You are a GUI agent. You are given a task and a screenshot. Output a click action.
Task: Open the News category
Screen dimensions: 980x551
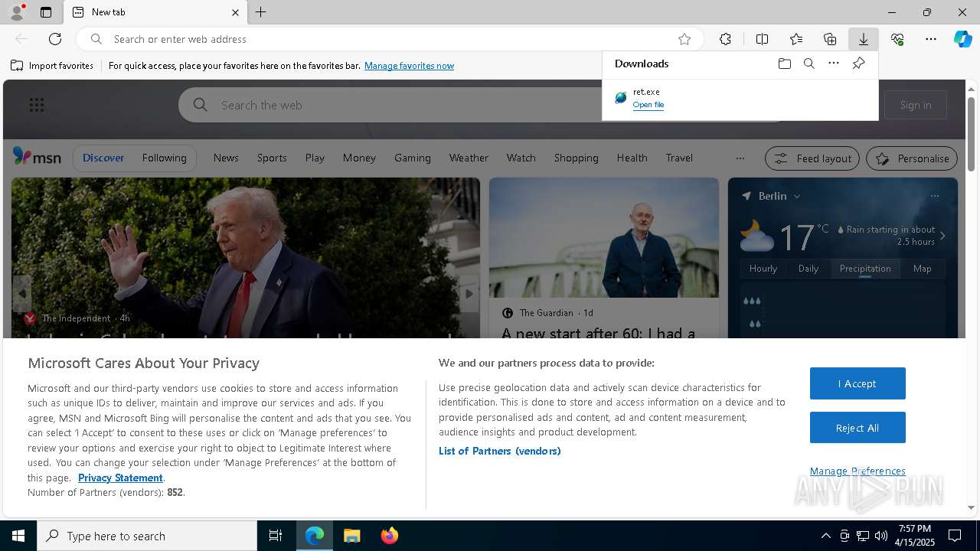tap(226, 158)
